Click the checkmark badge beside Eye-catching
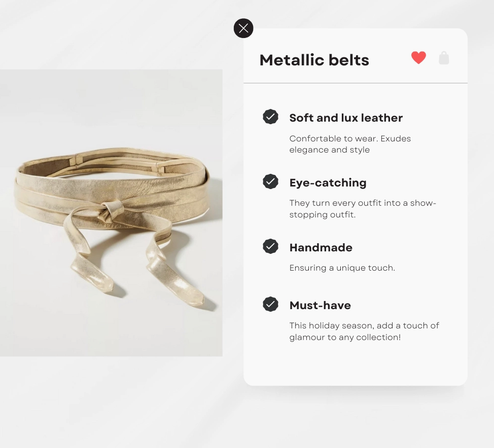This screenshot has width=494, height=448. pyautogui.click(x=270, y=181)
